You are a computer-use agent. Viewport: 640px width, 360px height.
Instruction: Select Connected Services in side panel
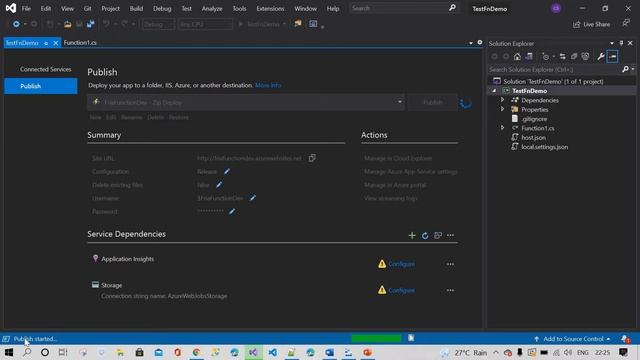[x=46, y=69]
